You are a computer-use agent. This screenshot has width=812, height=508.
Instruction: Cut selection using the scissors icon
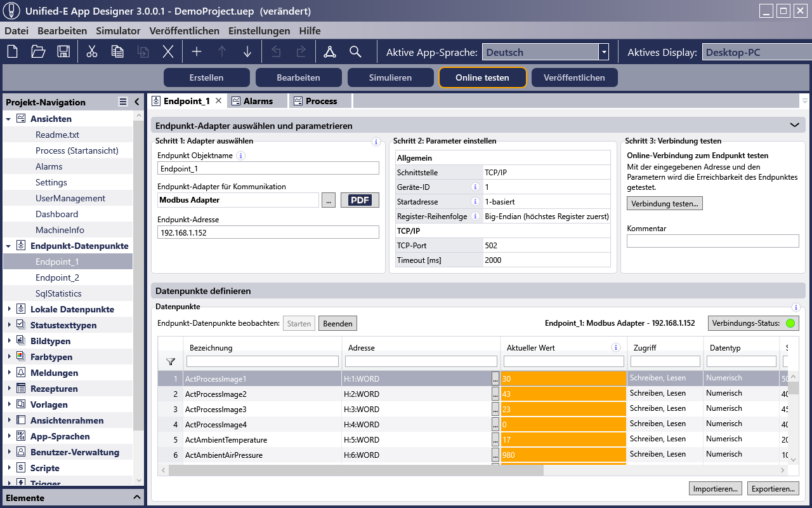click(92, 52)
